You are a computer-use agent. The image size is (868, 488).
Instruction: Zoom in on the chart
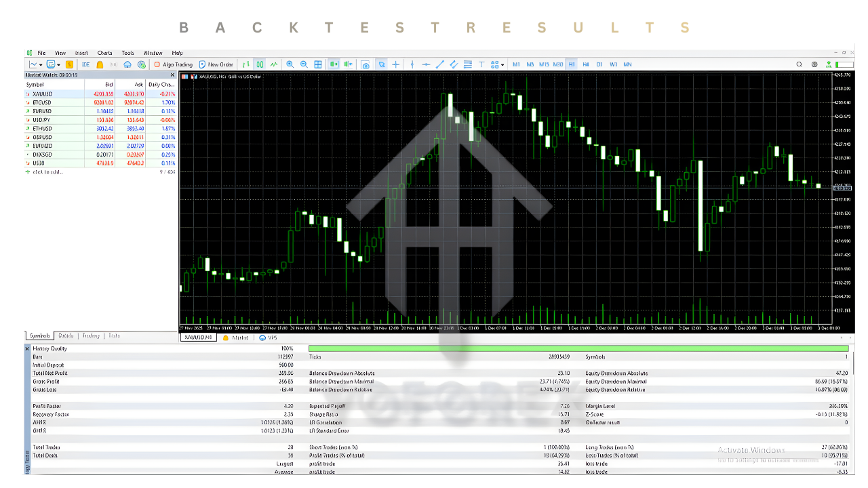pyautogui.click(x=290, y=64)
